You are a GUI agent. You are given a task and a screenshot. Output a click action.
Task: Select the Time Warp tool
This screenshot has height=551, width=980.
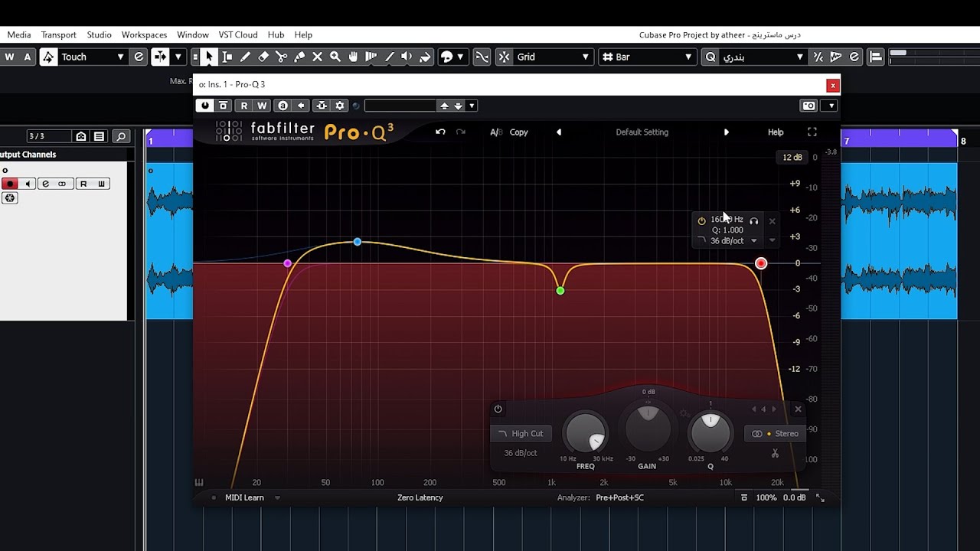371,57
